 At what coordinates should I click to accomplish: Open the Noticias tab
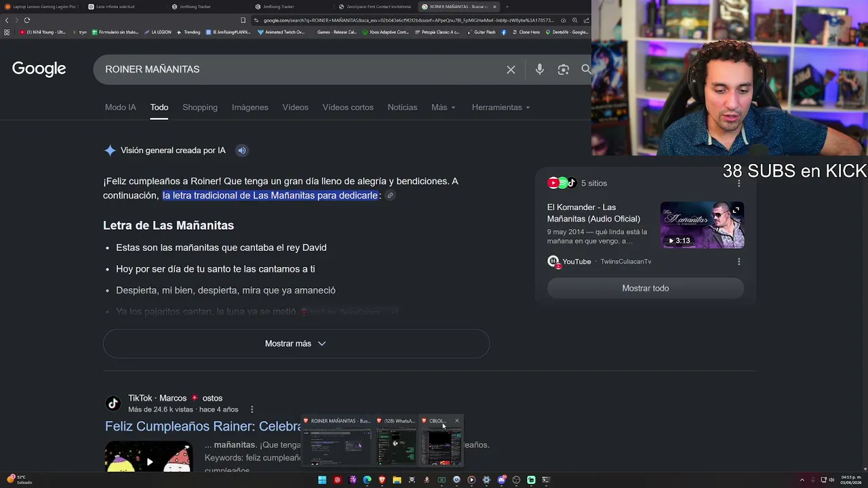click(402, 107)
